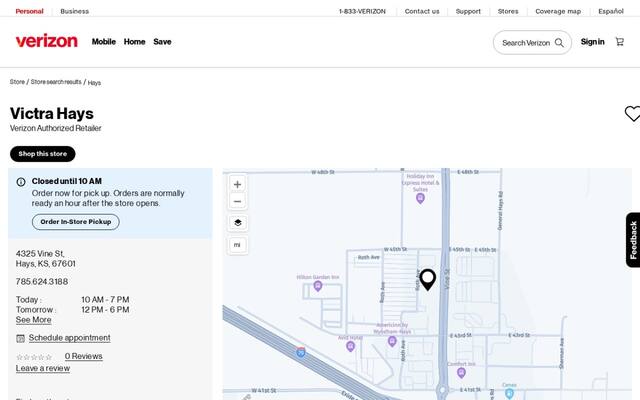
Task: Go to the Store breadcrumb
Action: pos(17,82)
